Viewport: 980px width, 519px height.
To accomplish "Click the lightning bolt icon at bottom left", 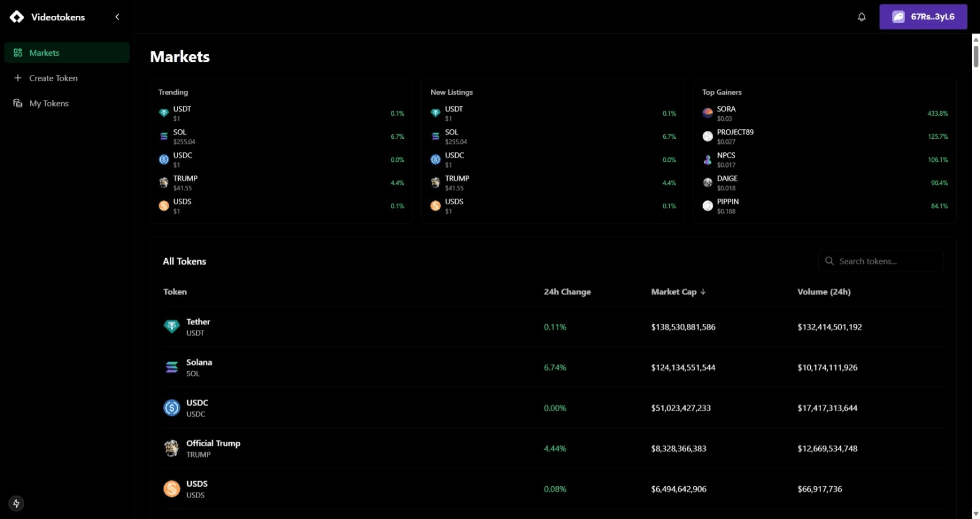I will click(16, 503).
